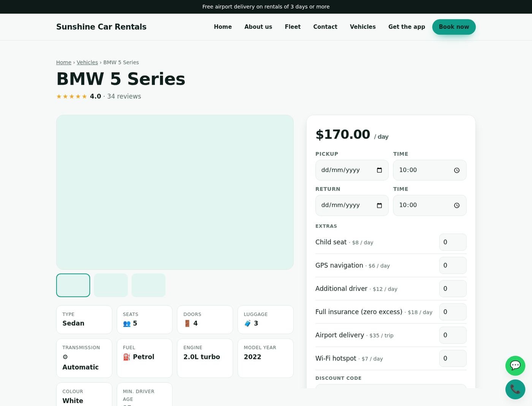Click the Wi-Fi hotspot quantity field
This screenshot has width=532, height=406.
point(453,359)
